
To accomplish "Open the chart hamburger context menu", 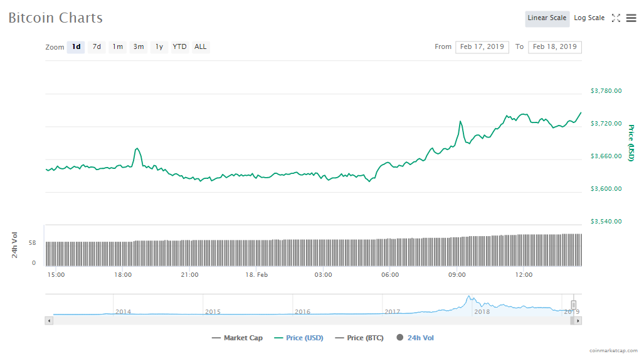I will point(631,18).
